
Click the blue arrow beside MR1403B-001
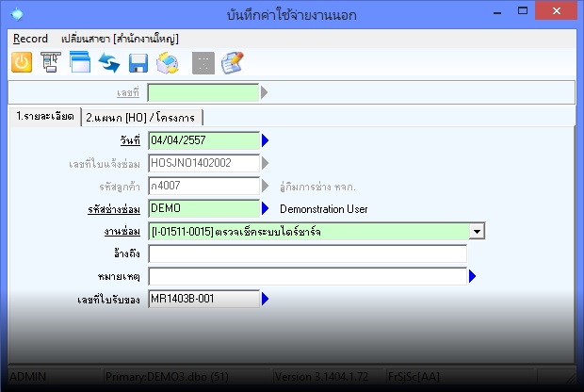click(x=266, y=299)
